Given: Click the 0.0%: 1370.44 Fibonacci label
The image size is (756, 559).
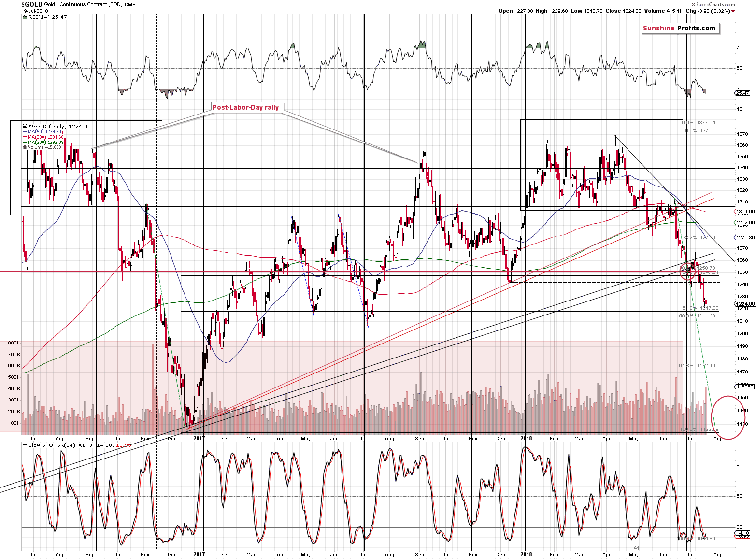Looking at the screenshot, I should 702,131.
